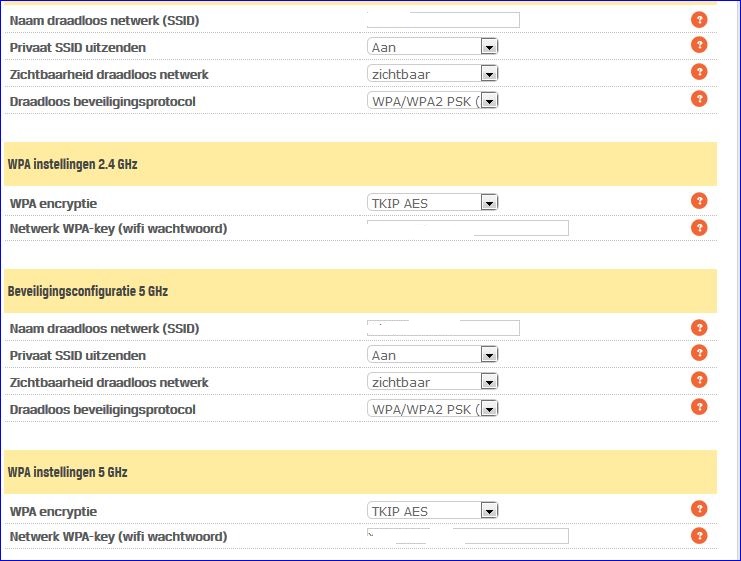Click the 5 GHz SSID name input field
Viewport: 741px width, 561px height.
pos(443,328)
